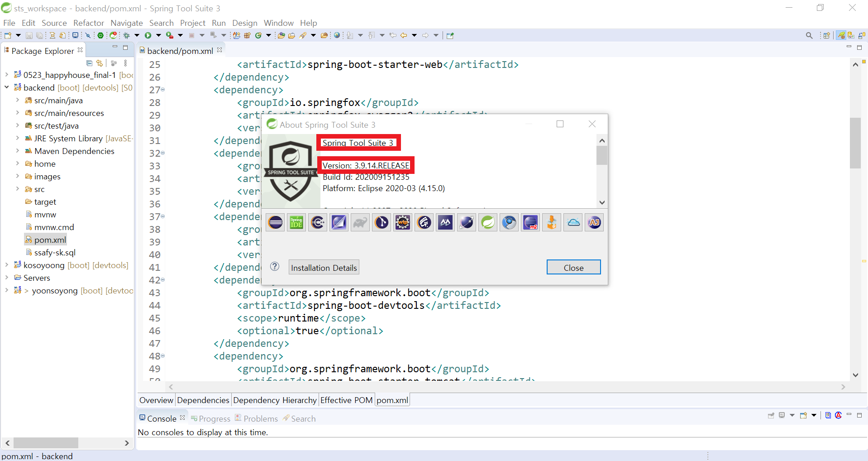Switch to the Progress tab
This screenshot has height=461, width=868.
pyautogui.click(x=210, y=418)
